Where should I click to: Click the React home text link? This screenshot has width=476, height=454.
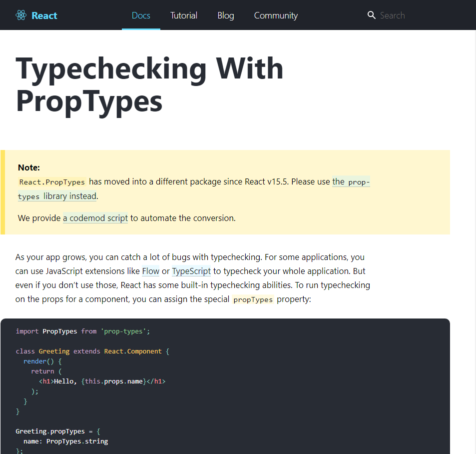click(44, 15)
